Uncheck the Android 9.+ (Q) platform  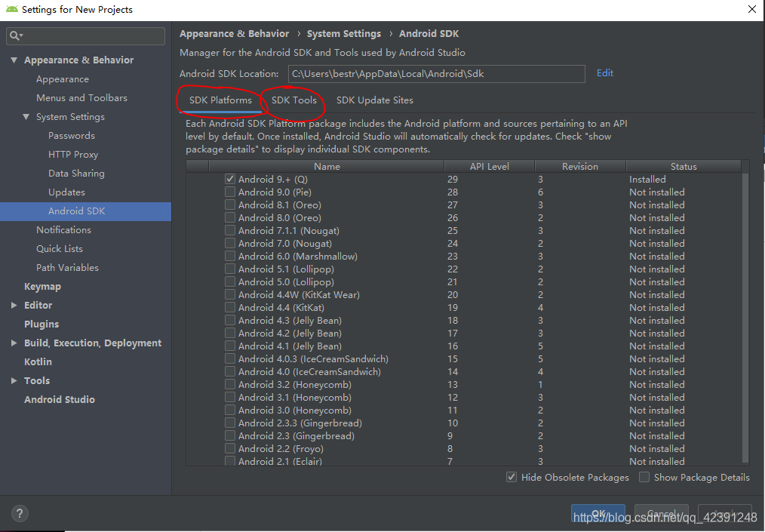[x=229, y=179]
